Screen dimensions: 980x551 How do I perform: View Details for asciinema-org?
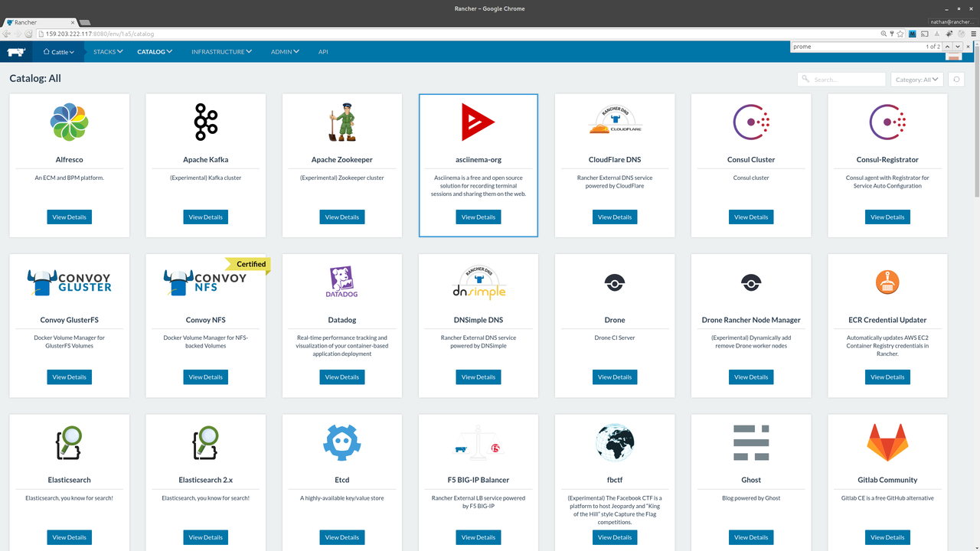coord(478,217)
